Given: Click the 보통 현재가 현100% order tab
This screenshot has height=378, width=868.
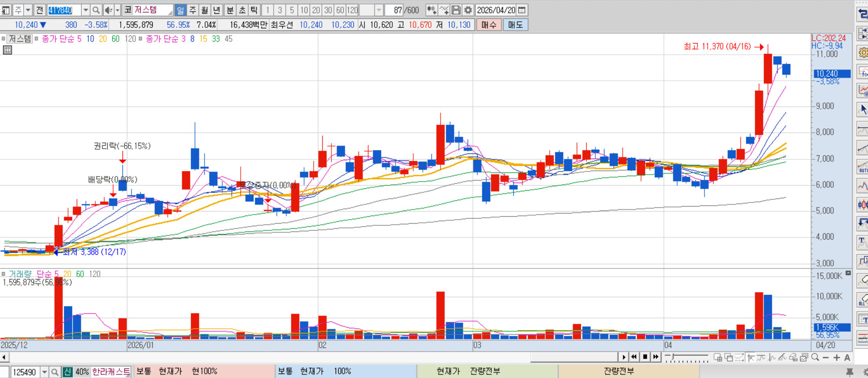Looking at the screenshot, I should (x=204, y=371).
